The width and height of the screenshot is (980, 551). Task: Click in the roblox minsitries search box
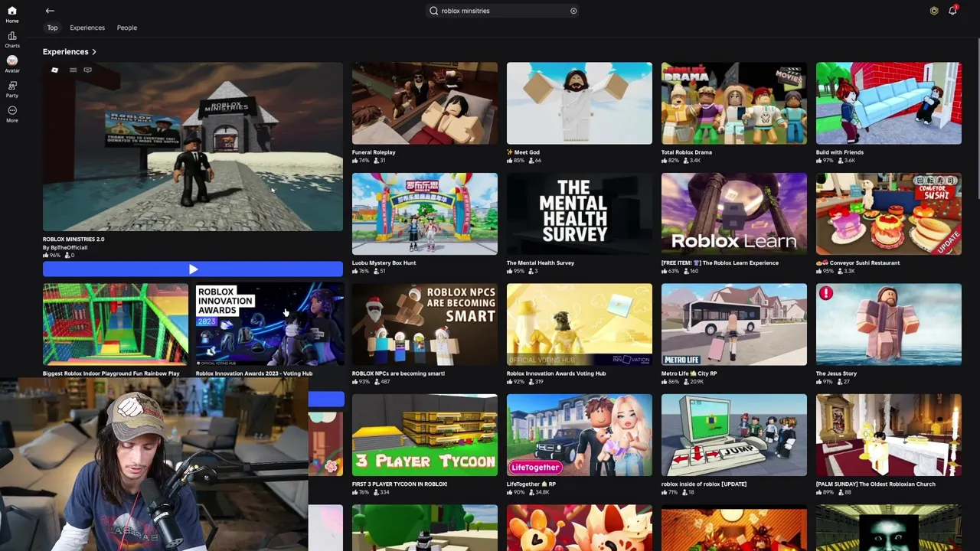(x=503, y=11)
